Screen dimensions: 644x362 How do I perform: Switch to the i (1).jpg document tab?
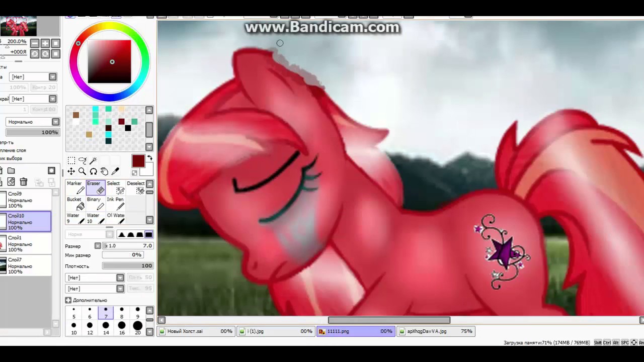pos(276,331)
